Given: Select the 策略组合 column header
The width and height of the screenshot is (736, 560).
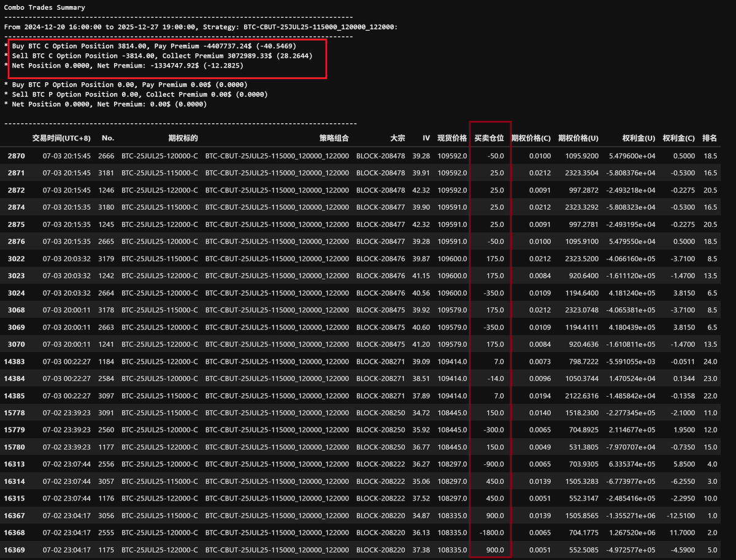Looking at the screenshot, I should click(x=334, y=139).
